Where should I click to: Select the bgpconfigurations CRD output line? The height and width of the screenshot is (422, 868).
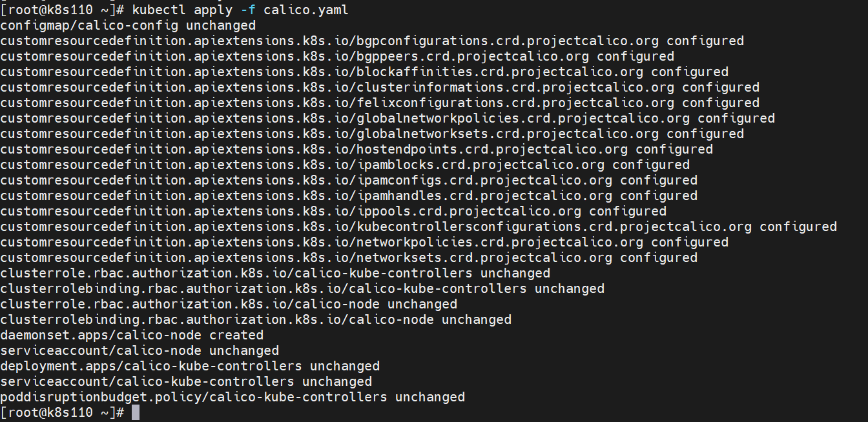[372, 41]
